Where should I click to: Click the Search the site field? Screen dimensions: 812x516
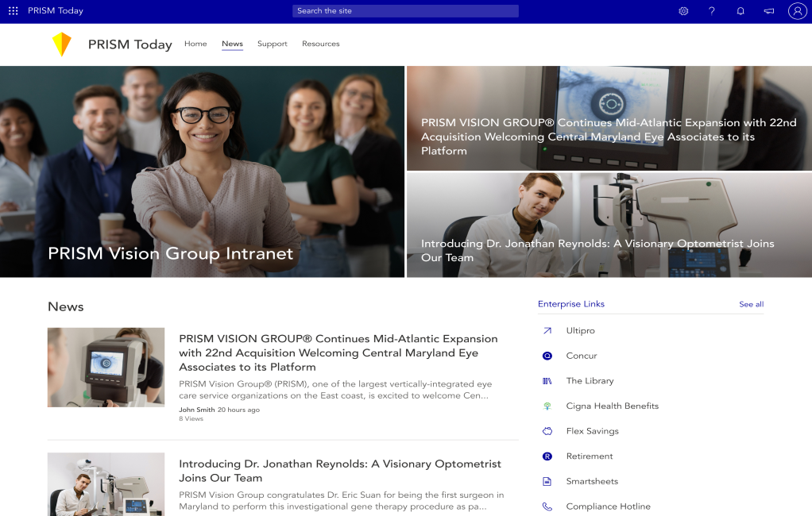[405, 11]
